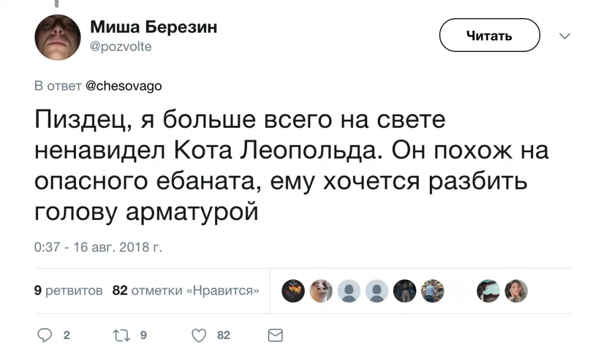View the 82 отметки «Нравится» list
Screen dimensions: 598x364
tap(186, 290)
